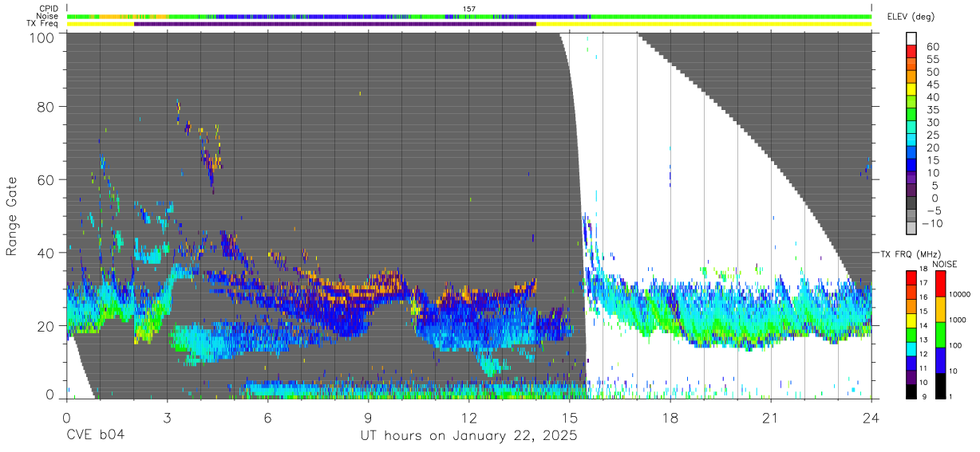The width and height of the screenshot is (980, 452).
Task: Pick the purple 0–5 degree ELEV swatch
Action: tap(911, 191)
